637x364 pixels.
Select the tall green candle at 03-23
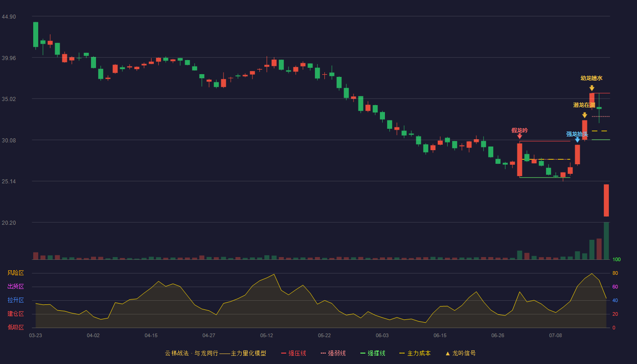pos(35,34)
